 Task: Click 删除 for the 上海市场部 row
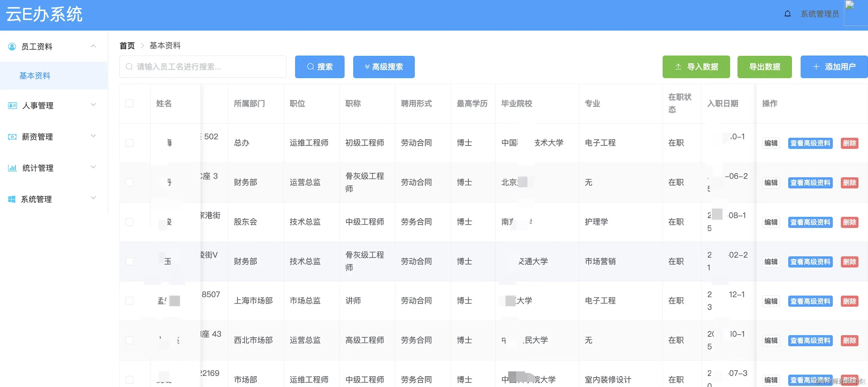(x=849, y=301)
